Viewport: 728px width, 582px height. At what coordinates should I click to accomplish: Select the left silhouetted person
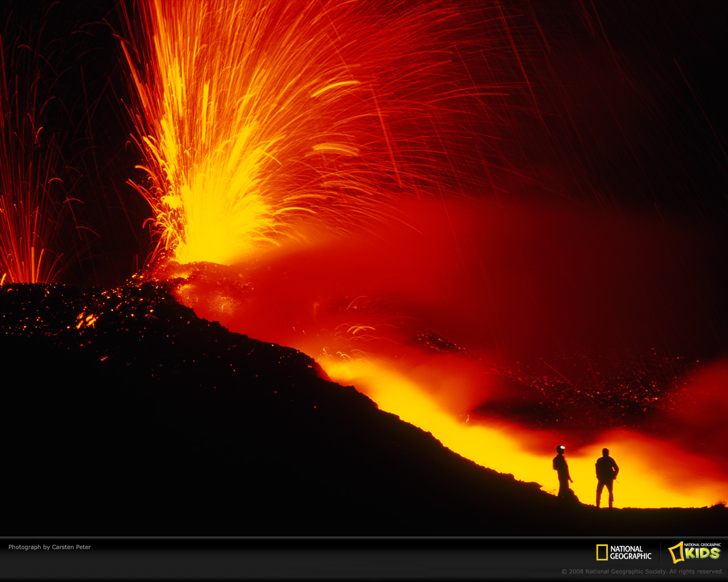561,472
